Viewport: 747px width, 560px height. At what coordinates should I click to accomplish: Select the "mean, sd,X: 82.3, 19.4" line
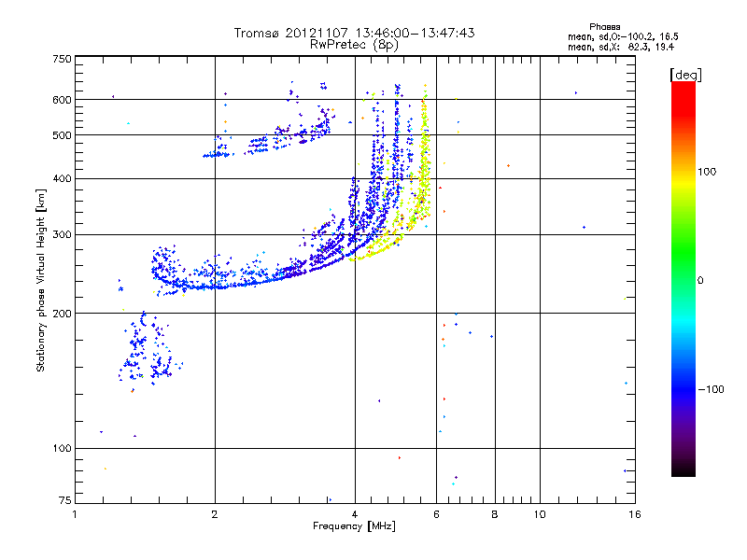pos(621,47)
